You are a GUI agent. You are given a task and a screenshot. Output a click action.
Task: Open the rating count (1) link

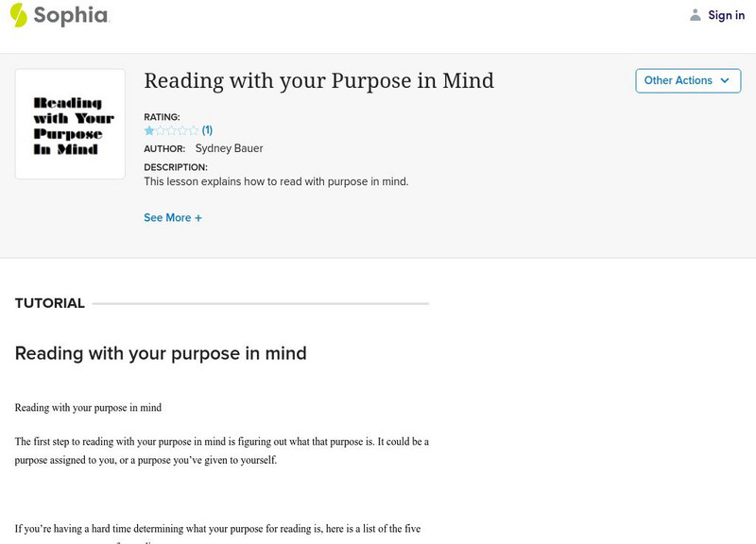(207, 130)
